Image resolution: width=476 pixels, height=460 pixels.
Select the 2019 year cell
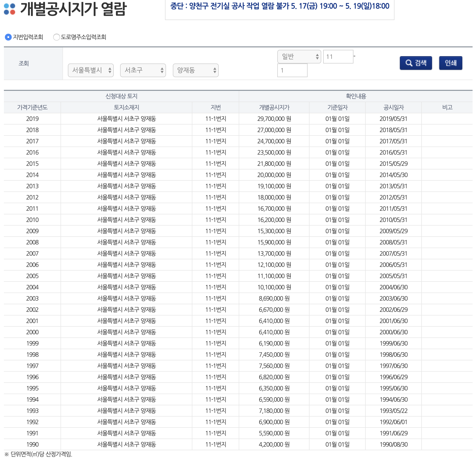(x=32, y=119)
